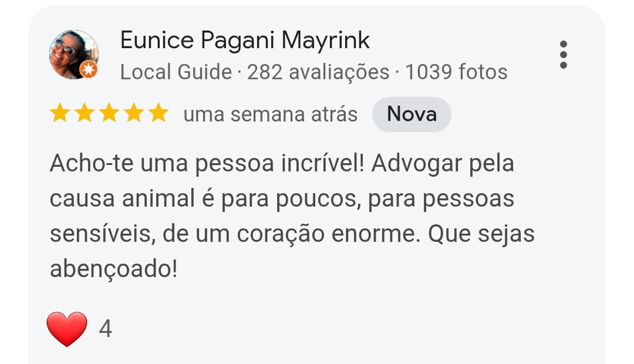Click the review line sensíveis, de um coração enorme
This screenshot has height=364, width=634.
[292, 234]
